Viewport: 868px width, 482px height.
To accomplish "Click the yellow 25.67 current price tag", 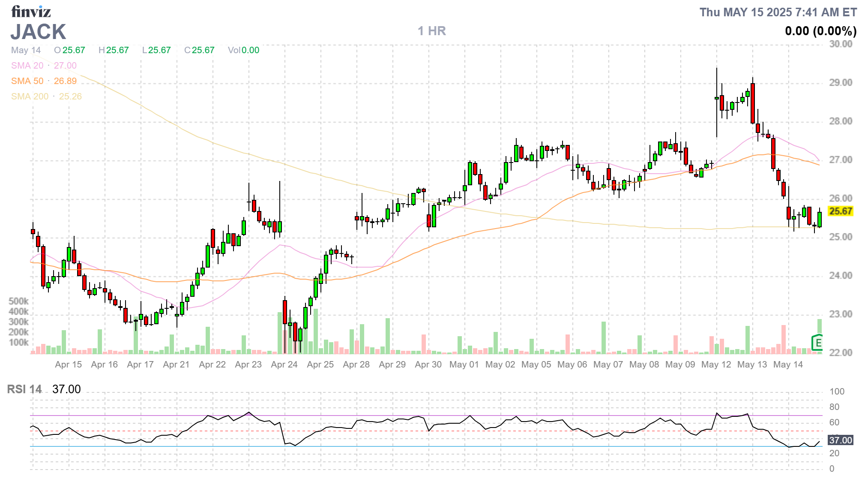I will coord(840,211).
